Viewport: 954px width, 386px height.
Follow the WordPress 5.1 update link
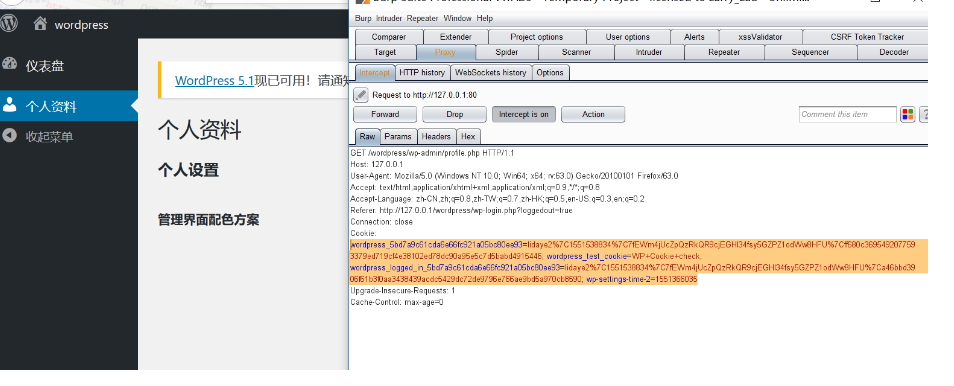click(x=214, y=80)
